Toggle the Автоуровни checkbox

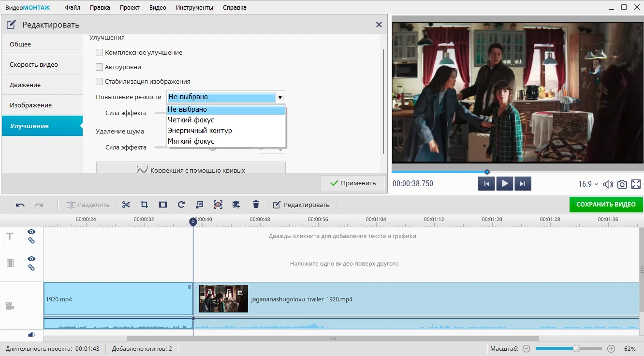(100, 67)
